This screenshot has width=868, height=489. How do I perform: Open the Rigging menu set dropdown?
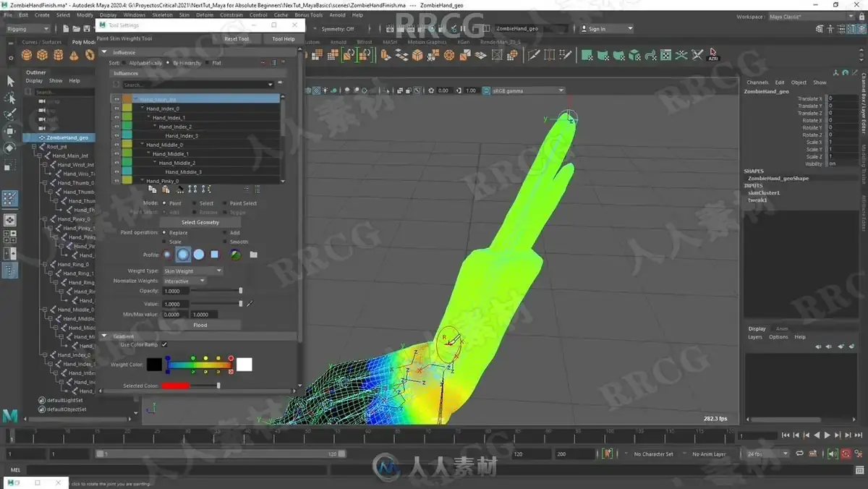27,29
